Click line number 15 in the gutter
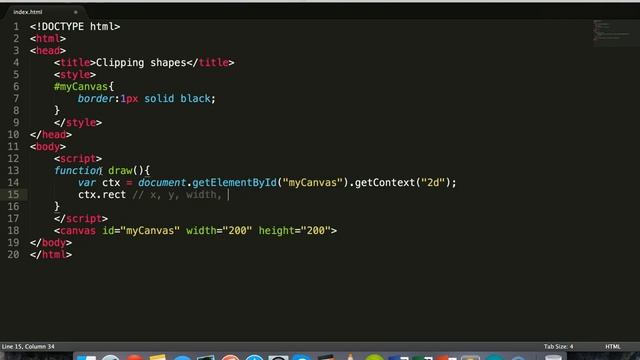This screenshot has height=360, width=640. [13, 195]
